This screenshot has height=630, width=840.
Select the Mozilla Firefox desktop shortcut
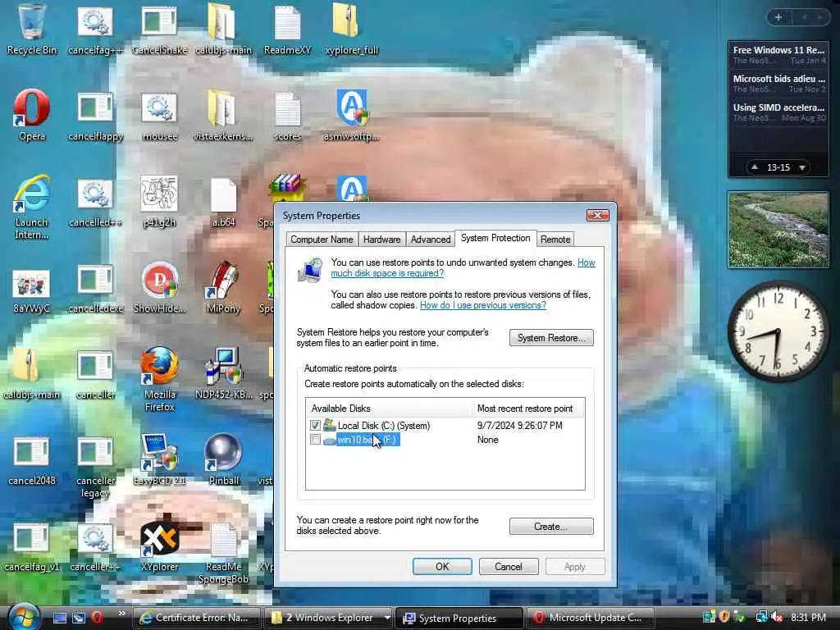coord(160,379)
